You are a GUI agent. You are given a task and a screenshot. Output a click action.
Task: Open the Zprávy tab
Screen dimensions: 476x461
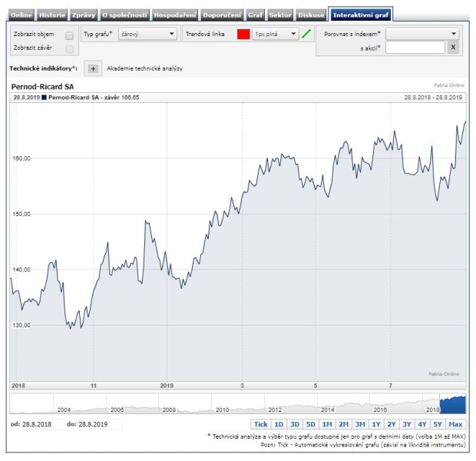[x=84, y=15]
